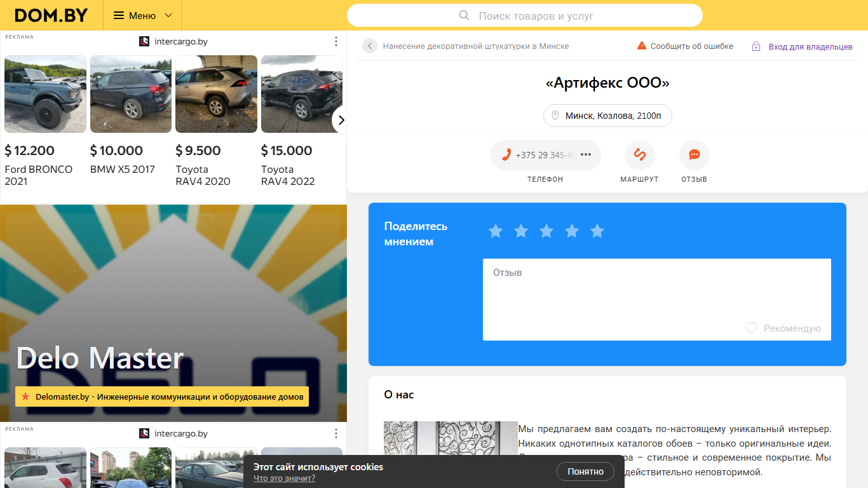Click the search magnifier icon

pos(464,15)
